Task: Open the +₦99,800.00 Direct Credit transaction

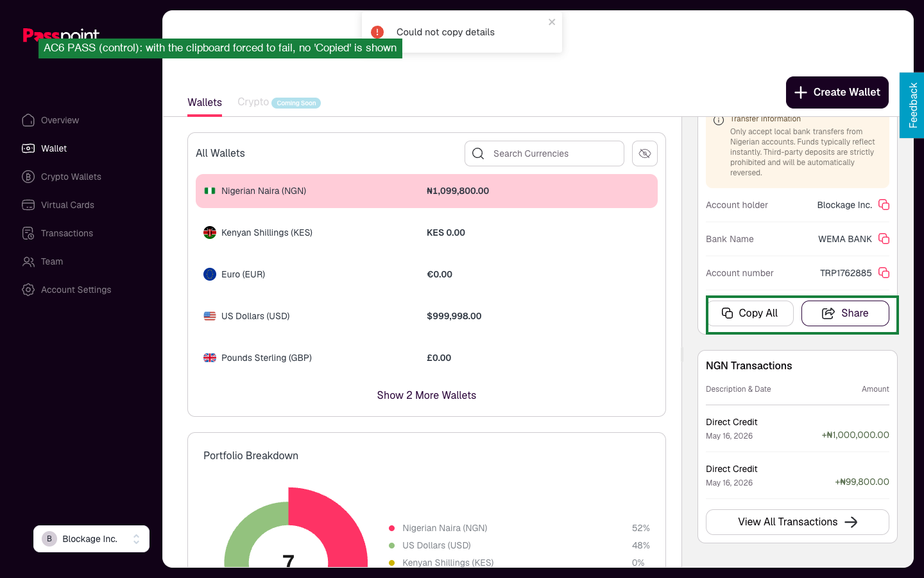Action: 798,475
